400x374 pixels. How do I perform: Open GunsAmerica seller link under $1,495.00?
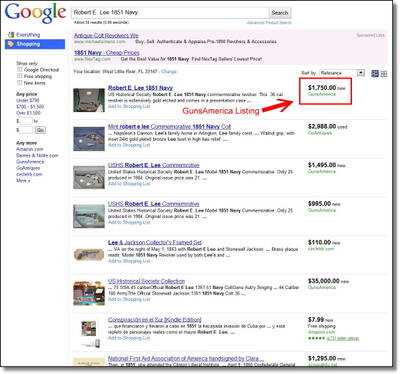(322, 172)
